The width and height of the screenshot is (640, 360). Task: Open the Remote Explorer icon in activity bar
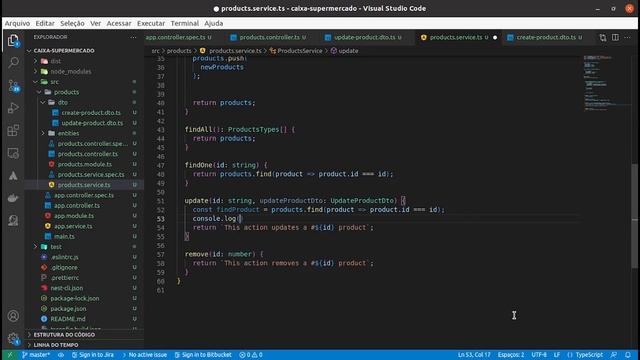[x=13, y=153]
